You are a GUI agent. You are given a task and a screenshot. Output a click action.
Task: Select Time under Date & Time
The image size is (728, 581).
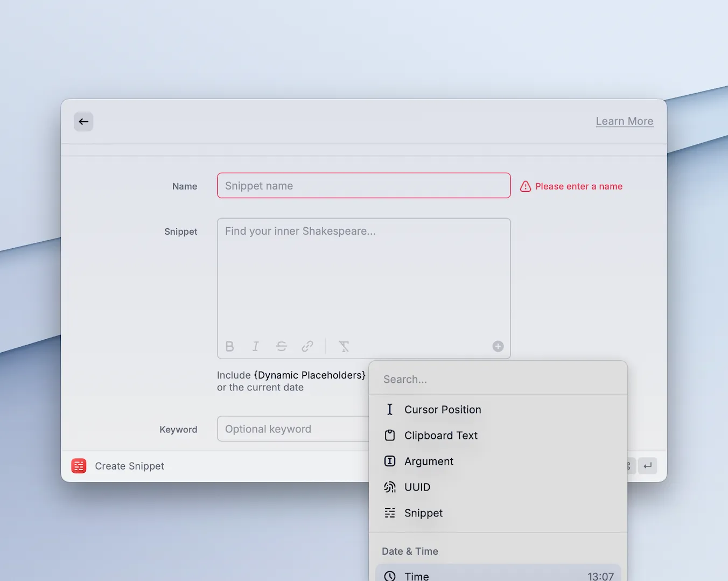tap(416, 575)
